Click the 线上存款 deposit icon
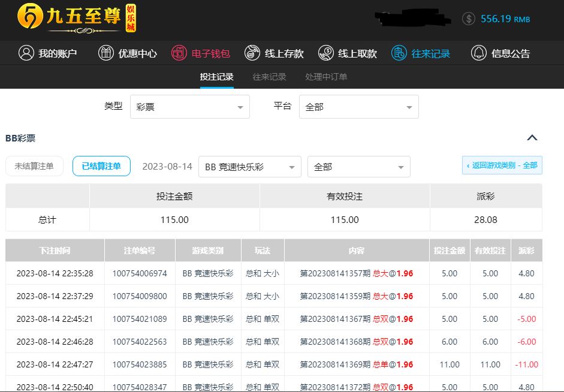The height and width of the screenshot is (392, 564). 252,53
